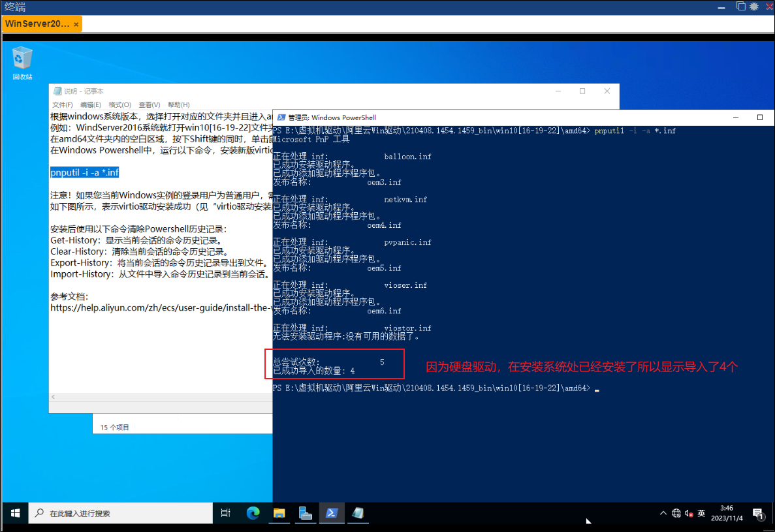Click the Windows Start button
The height and width of the screenshot is (532, 775).
(x=15, y=513)
